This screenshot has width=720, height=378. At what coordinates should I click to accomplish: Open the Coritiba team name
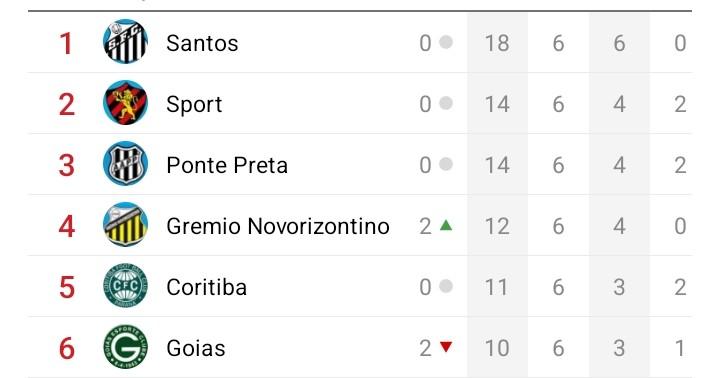click(207, 288)
